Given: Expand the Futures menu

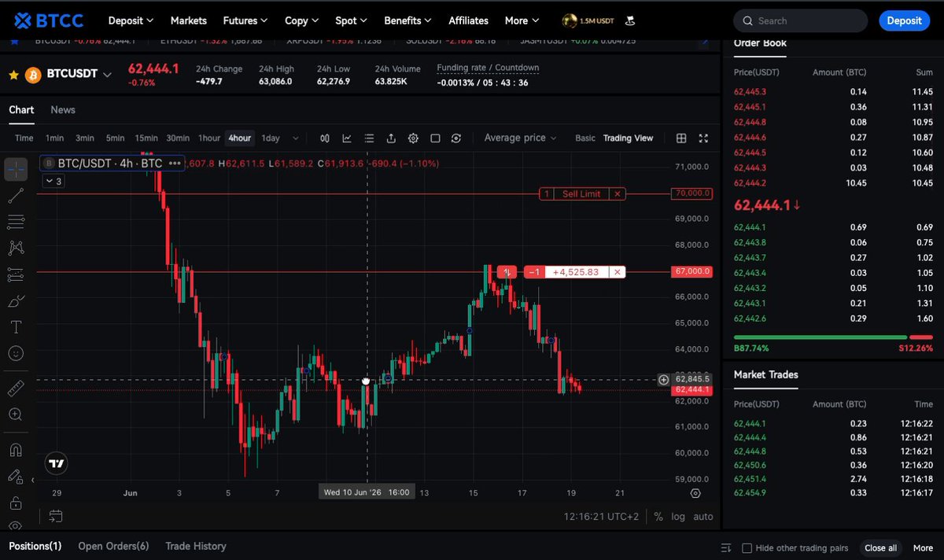Looking at the screenshot, I should [x=245, y=20].
